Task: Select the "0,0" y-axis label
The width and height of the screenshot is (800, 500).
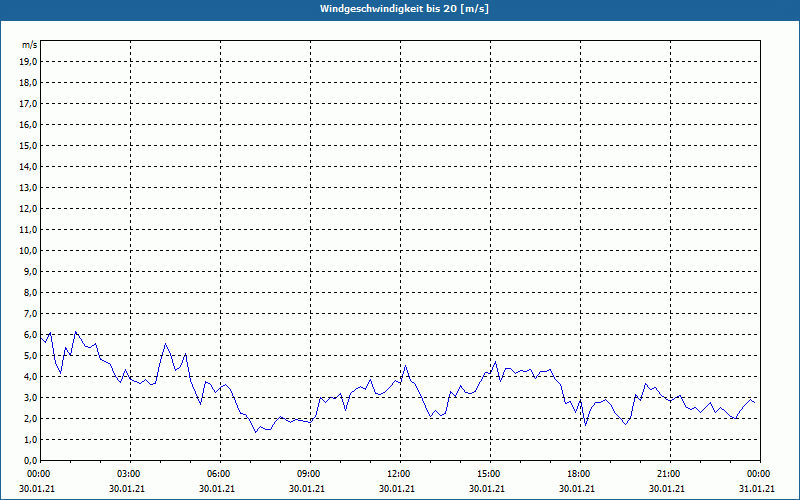Action: [x=30, y=460]
